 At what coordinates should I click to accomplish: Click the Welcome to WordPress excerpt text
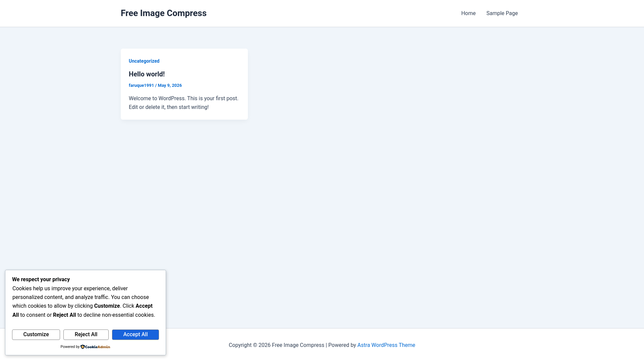[x=184, y=103]
